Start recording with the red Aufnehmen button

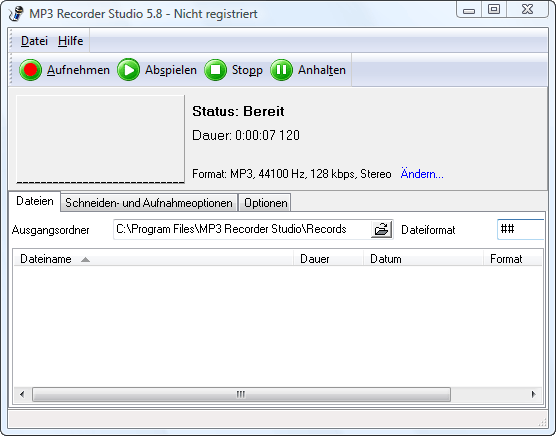[x=64, y=70]
